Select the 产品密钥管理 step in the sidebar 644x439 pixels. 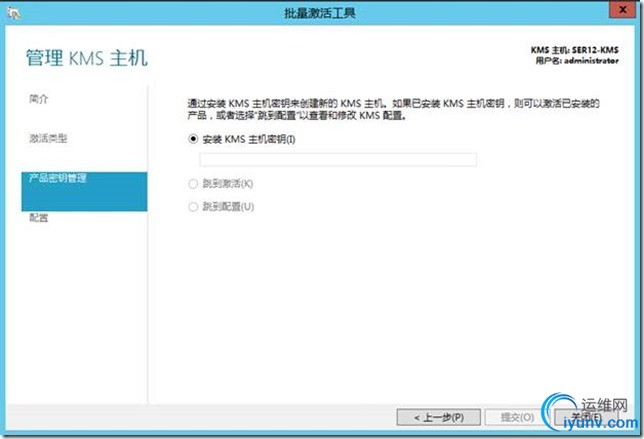tap(84, 191)
